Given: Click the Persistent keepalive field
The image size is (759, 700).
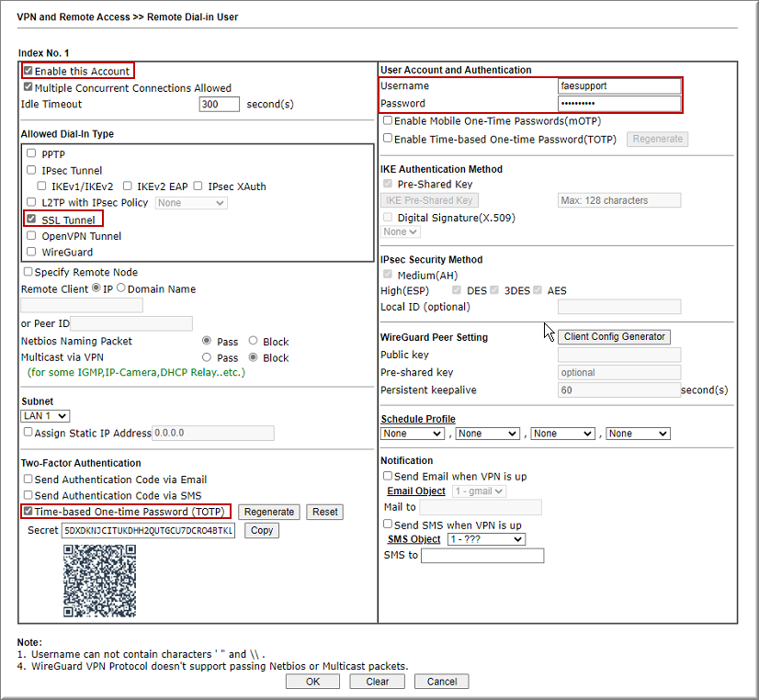Looking at the screenshot, I should point(619,390).
